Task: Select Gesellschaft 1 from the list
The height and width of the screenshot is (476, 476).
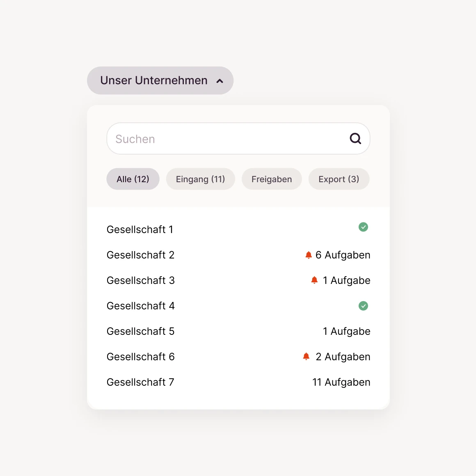Action: click(x=140, y=229)
